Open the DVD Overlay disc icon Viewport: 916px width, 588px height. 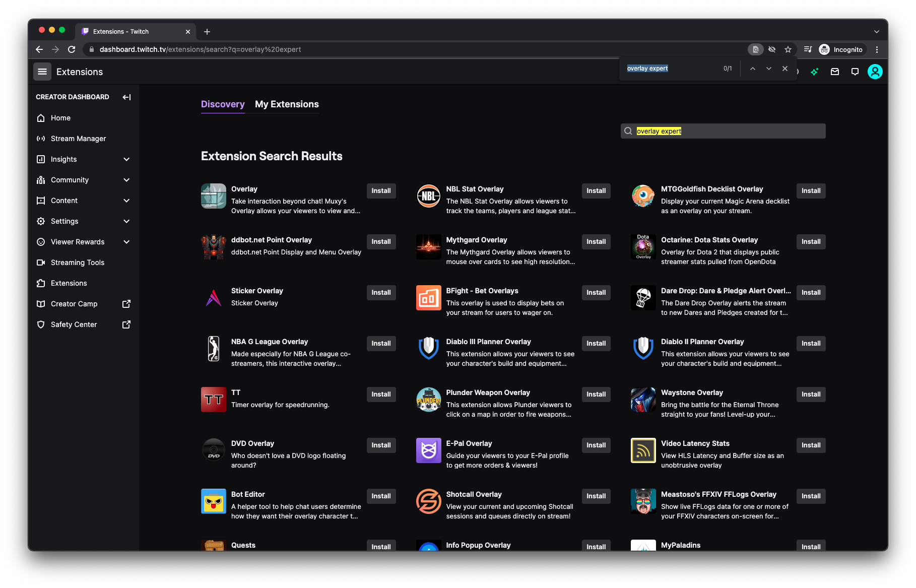(214, 450)
